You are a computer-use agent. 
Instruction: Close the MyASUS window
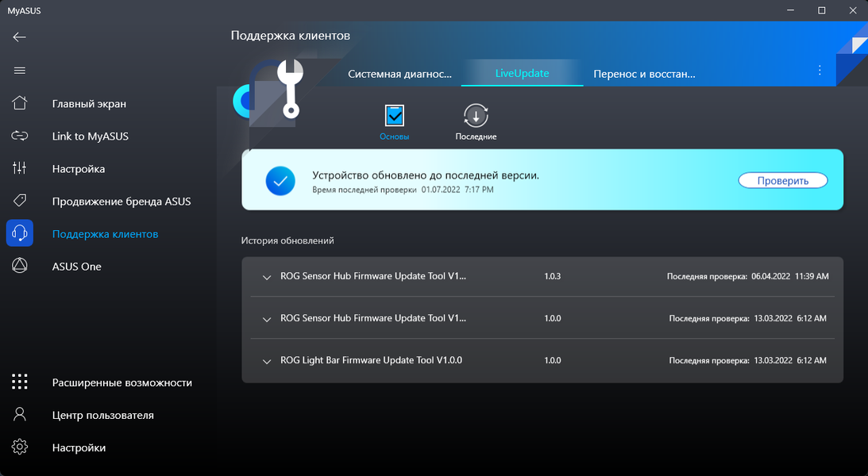pyautogui.click(x=852, y=10)
